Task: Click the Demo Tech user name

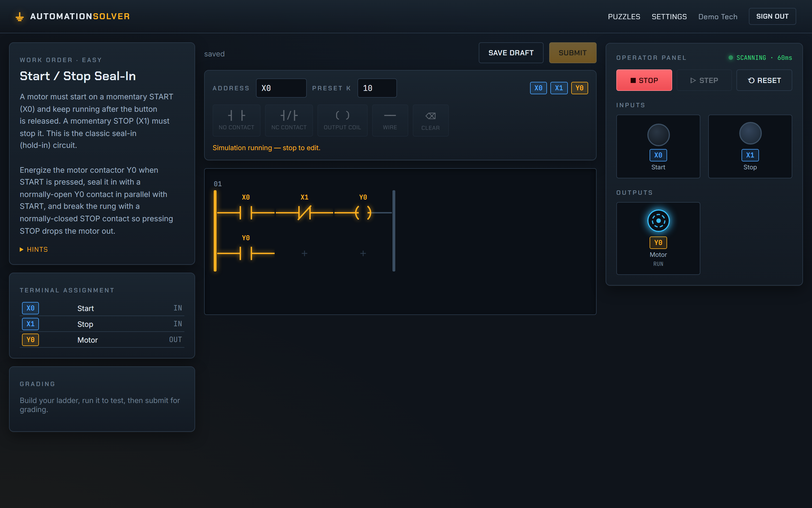Action: 718,16
